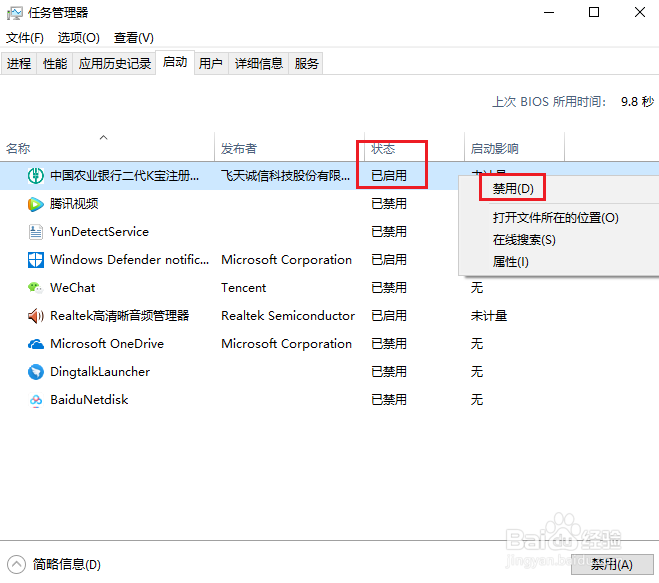Screen dimensions: 659x583
Task: Sort by the 状态 column header
Action: tap(414, 148)
